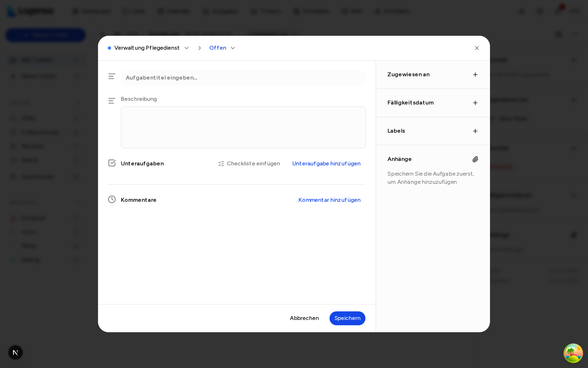Click the Kommentar hinzufügen link
Viewport: 588px width, 368px height.
329,200
